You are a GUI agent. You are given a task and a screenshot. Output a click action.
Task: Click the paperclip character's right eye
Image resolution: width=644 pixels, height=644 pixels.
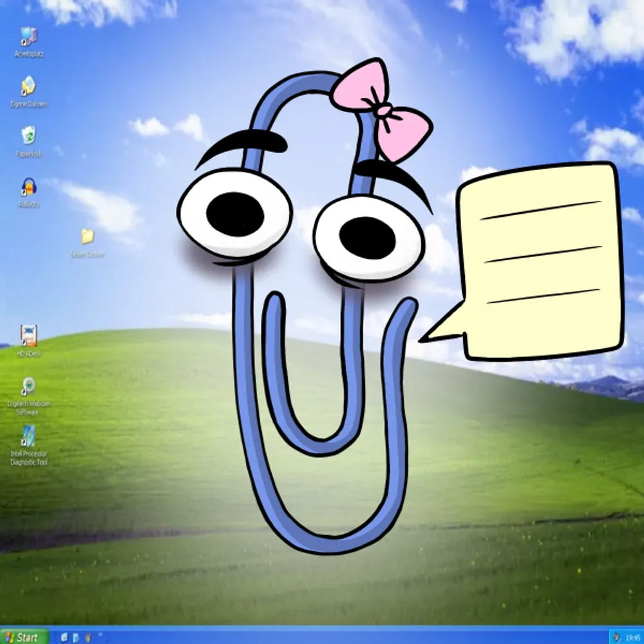368,238
